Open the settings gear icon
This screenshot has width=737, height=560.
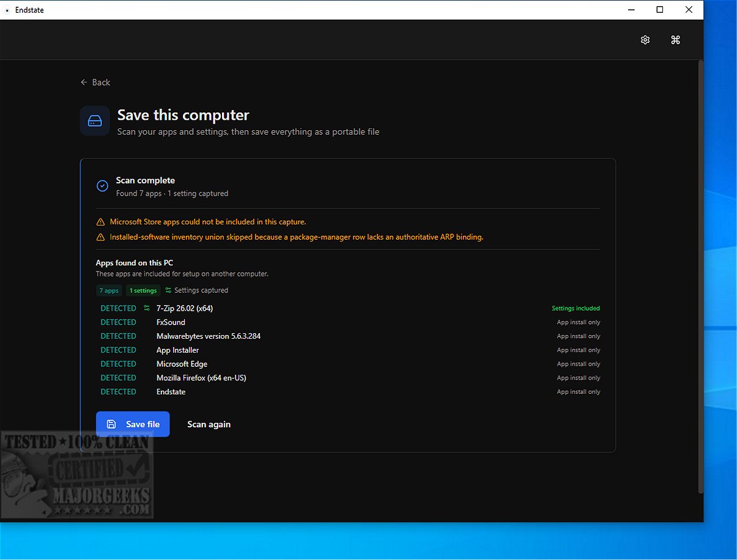pyautogui.click(x=645, y=40)
